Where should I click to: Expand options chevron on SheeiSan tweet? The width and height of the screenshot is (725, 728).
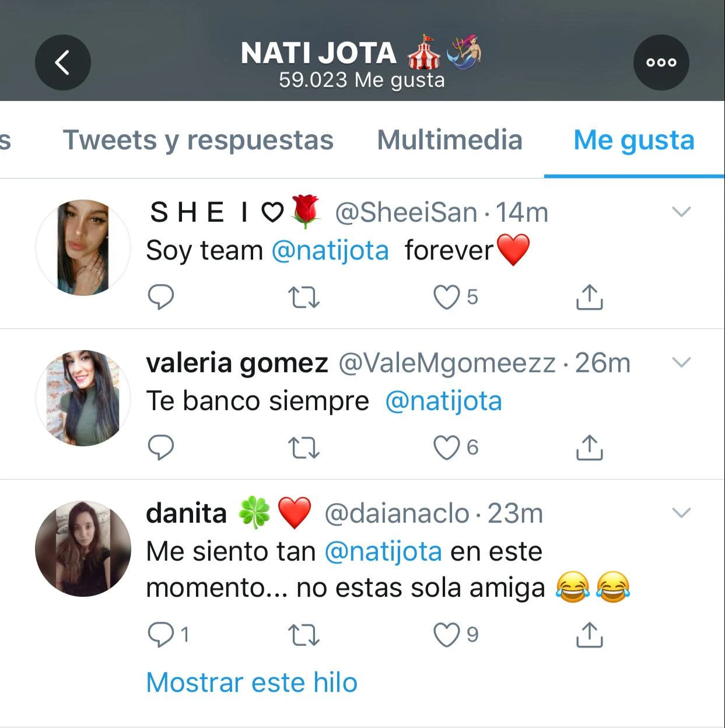coord(681,212)
